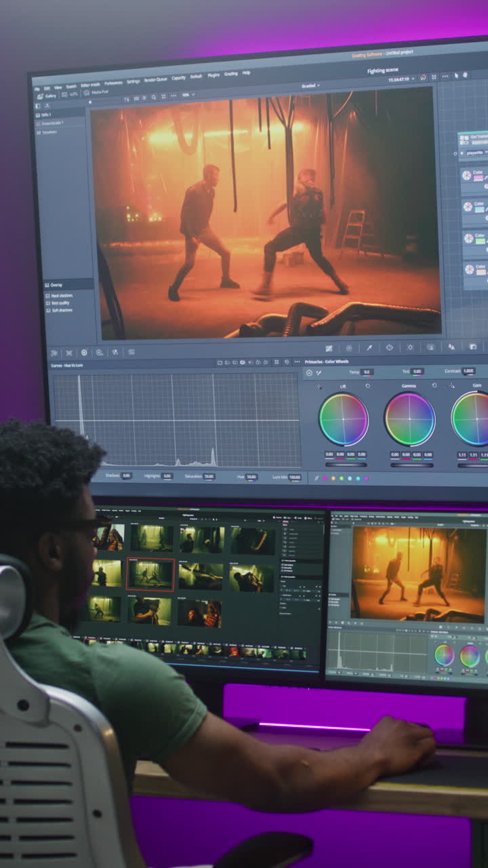Click the Hue value field
This screenshot has height=868, width=488.
251,477
